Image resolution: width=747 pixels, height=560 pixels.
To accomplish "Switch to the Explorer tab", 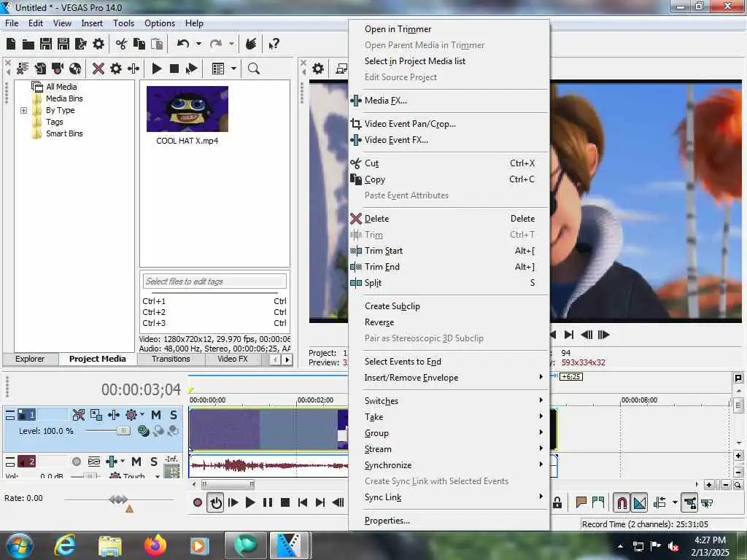I will click(30, 359).
